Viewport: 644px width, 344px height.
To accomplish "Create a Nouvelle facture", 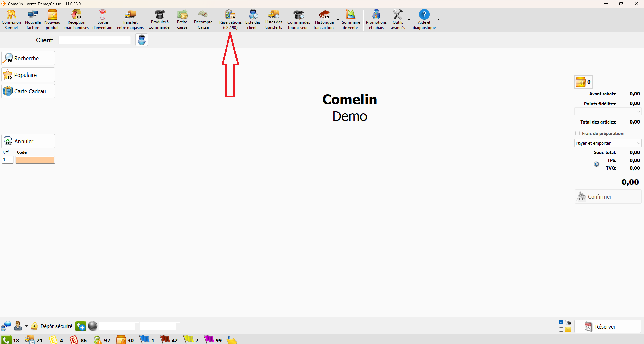I will tap(33, 19).
